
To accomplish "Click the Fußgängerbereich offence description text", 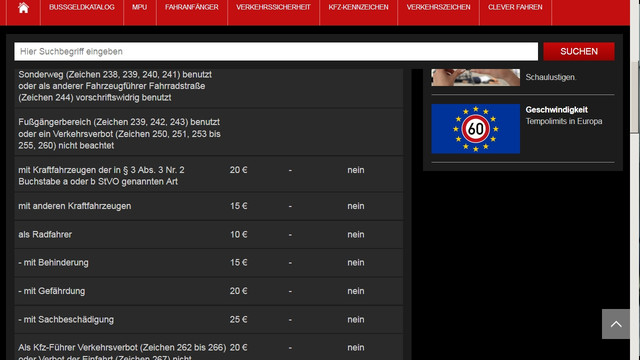I will coord(119,133).
